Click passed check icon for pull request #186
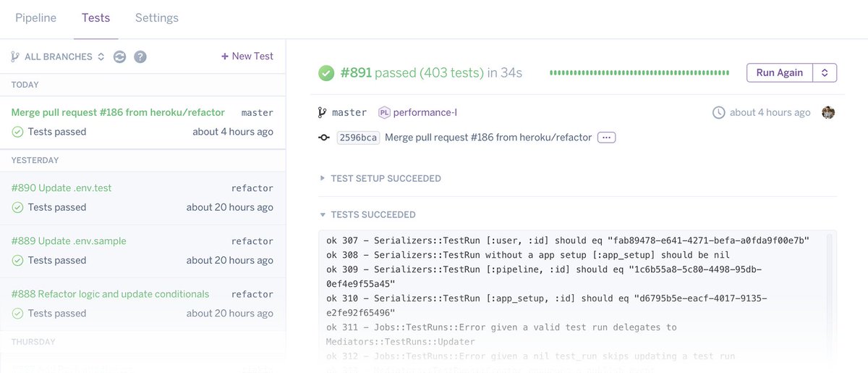The width and height of the screenshot is (868, 373). coord(17,132)
